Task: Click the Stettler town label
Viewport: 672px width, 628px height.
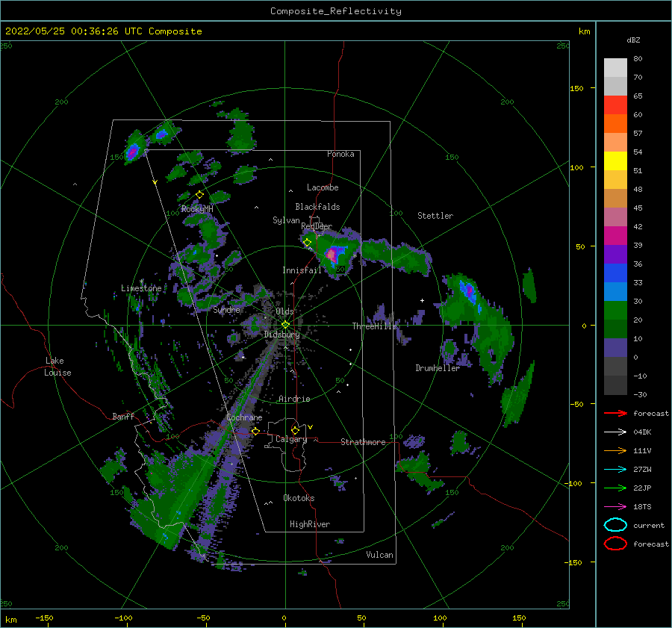Action: pos(435,216)
